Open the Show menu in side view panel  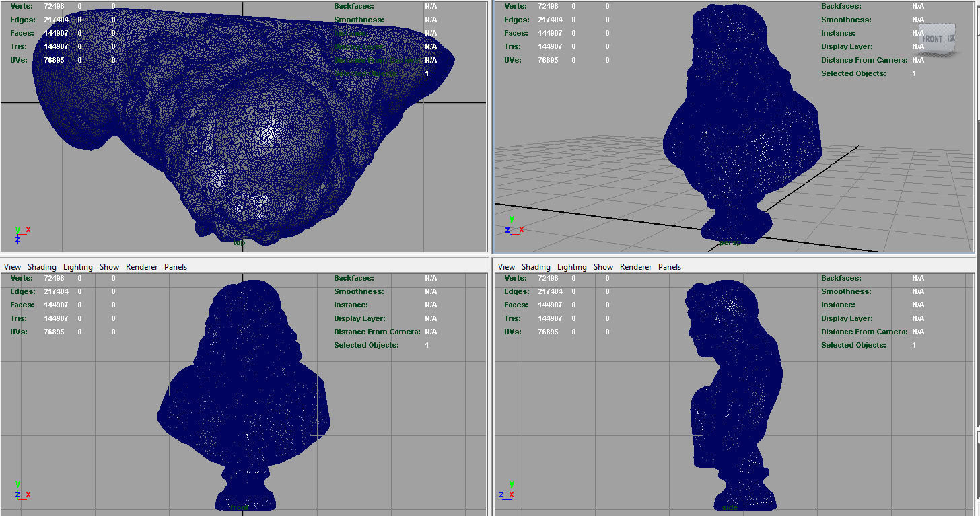point(603,267)
